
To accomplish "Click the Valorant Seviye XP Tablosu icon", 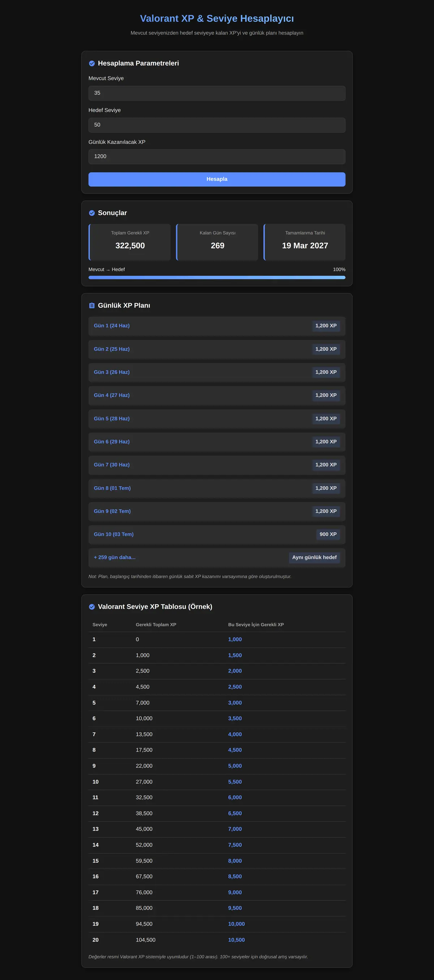I will [92, 607].
